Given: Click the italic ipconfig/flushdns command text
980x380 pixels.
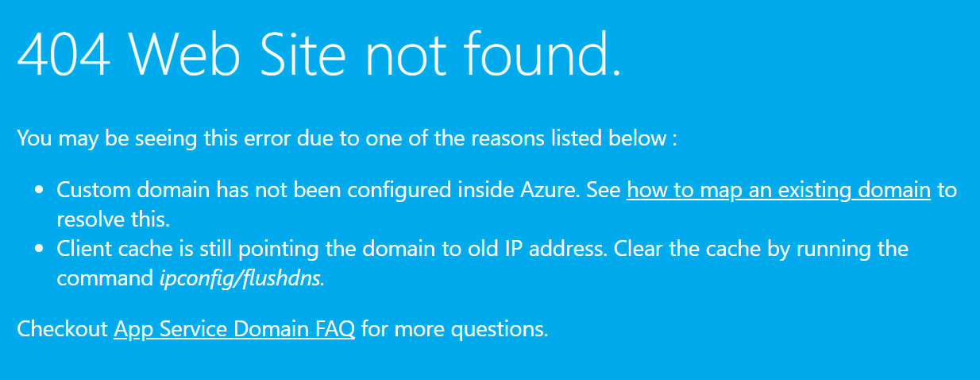Looking at the screenshot, I should pyautogui.click(x=242, y=279).
